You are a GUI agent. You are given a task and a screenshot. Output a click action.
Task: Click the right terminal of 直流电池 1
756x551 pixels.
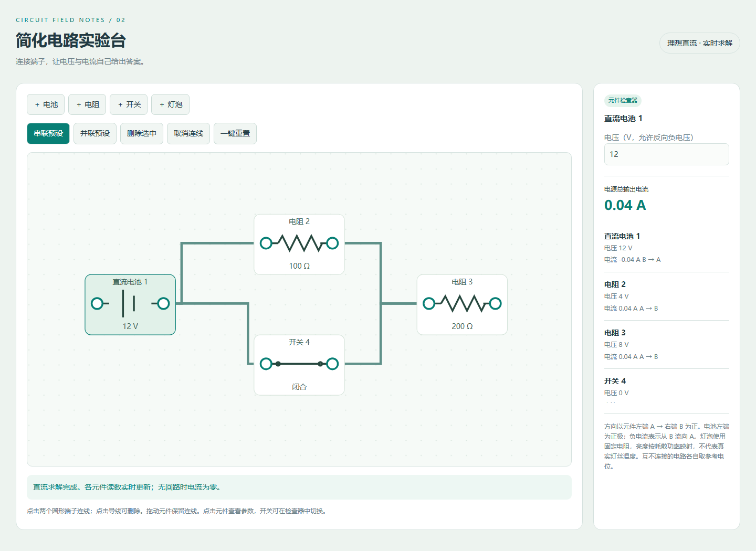(163, 303)
